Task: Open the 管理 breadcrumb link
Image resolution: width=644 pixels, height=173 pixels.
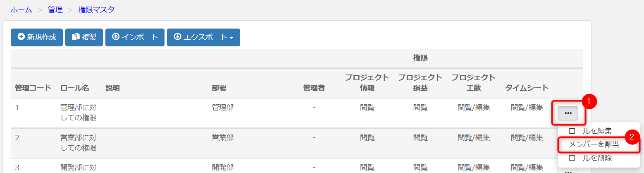Action: pos(55,10)
